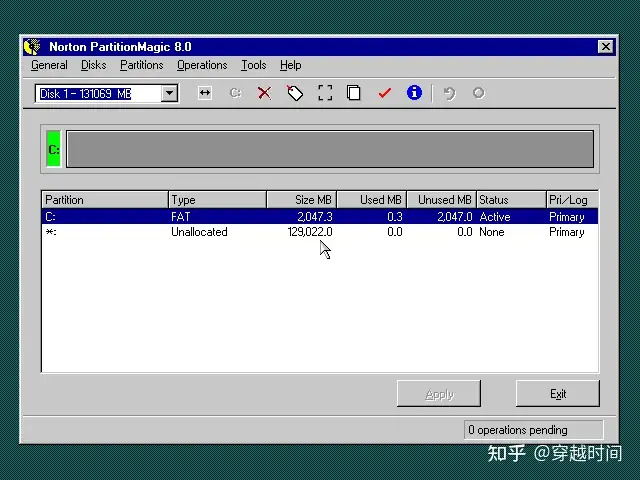Open the Help menu

(291, 65)
